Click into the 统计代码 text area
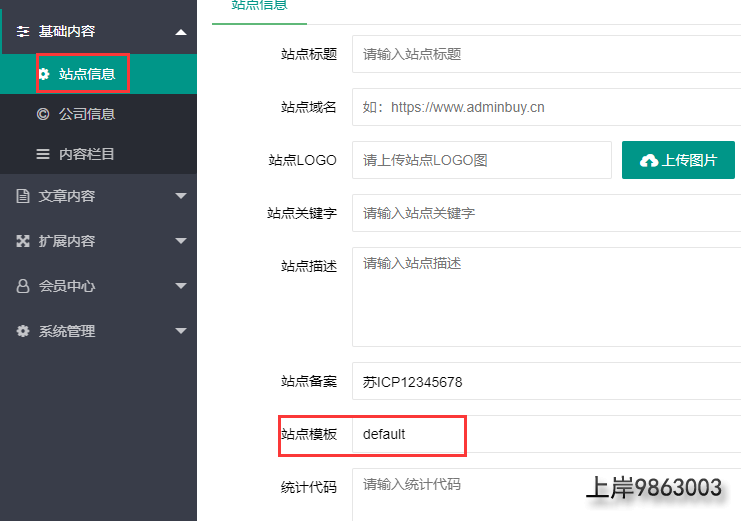 [x=546, y=495]
